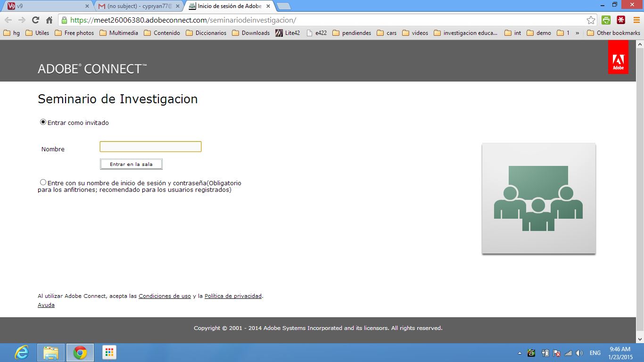Open the investigacion educa... bookmarks folder
The image size is (644, 362).
pos(466,33)
